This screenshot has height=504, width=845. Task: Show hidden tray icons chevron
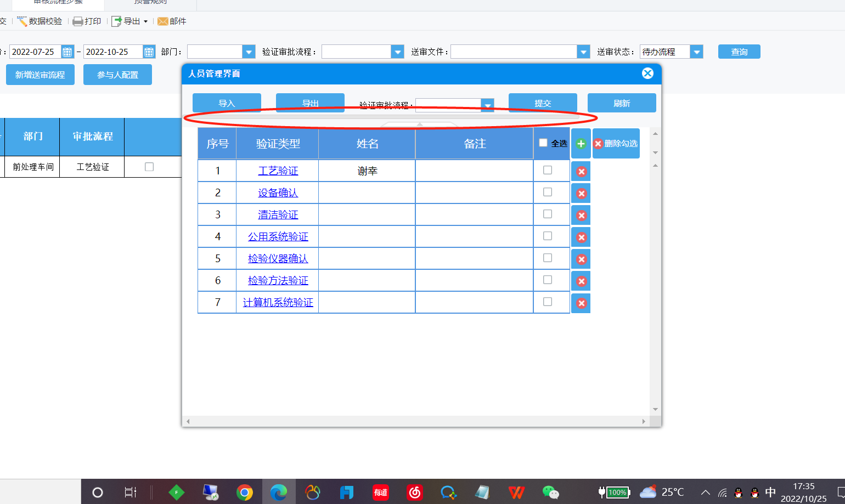click(706, 492)
